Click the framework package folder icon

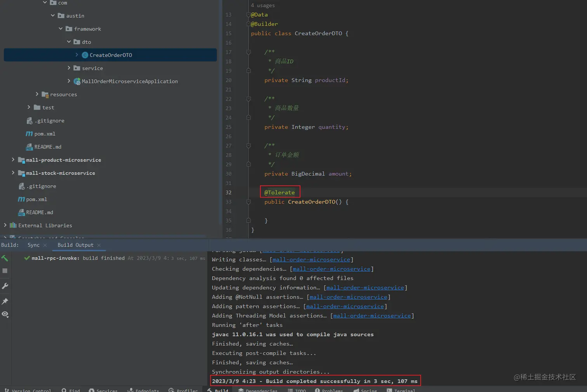[x=69, y=29]
